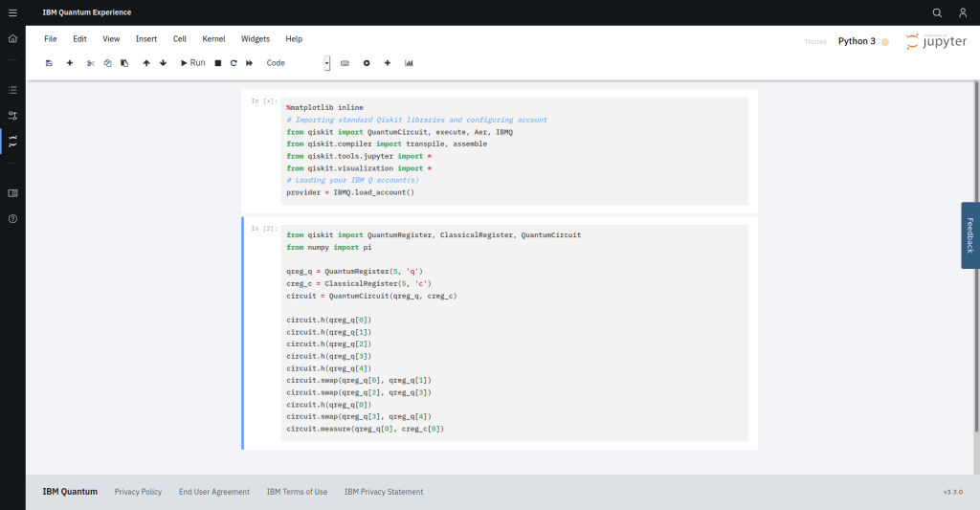Click the Trusted notebook indicator
Viewport: 980px width, 510px height.
[815, 42]
